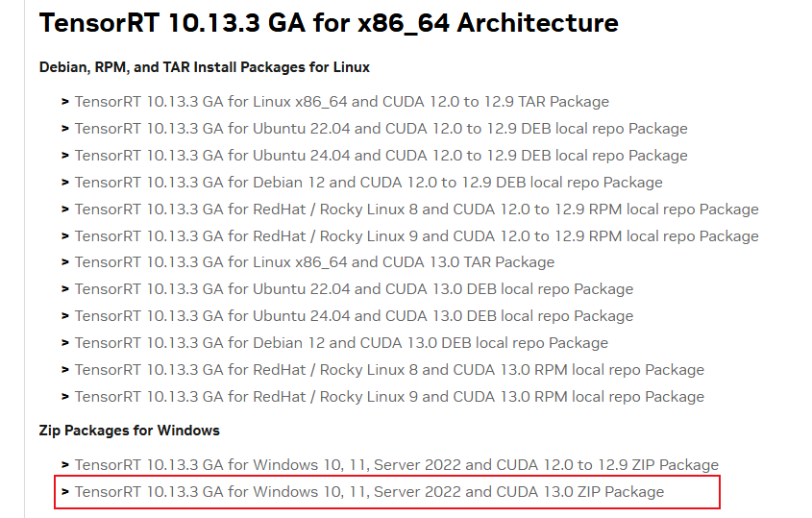Open Rocky Linux 9 CUDA 13.0 RPM link
812x518 pixels.
tap(389, 397)
